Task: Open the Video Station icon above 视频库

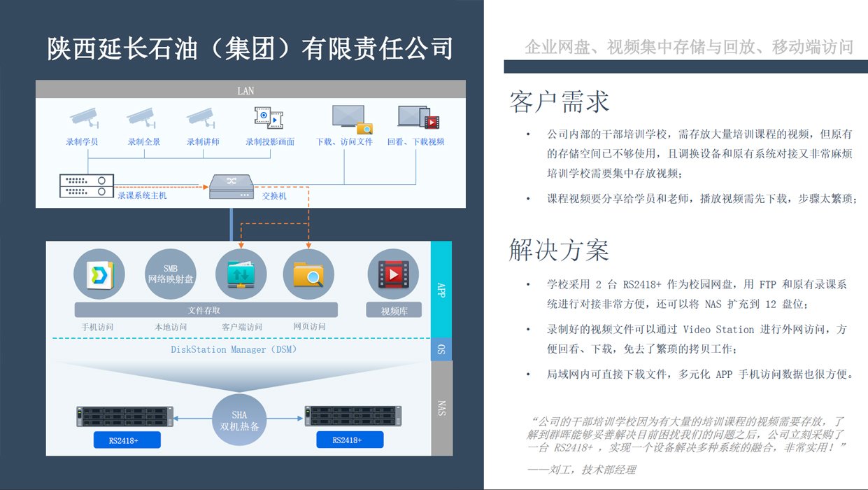Action: (393, 274)
